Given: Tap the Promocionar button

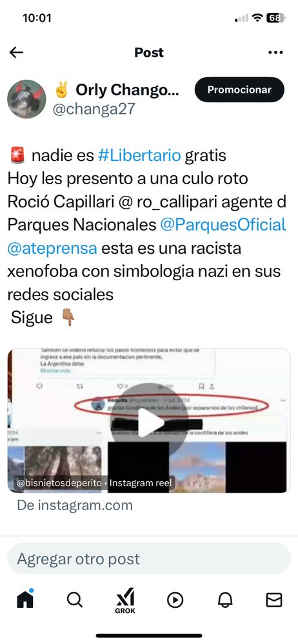Looking at the screenshot, I should [x=239, y=90].
